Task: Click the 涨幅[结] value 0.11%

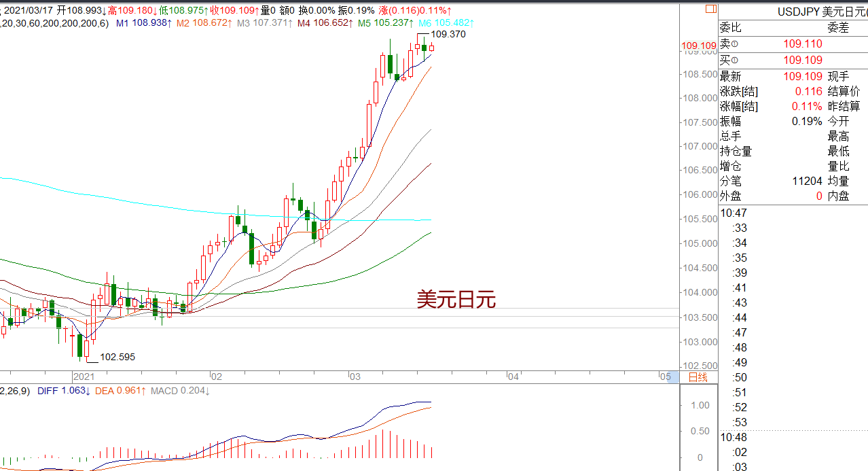Action: tap(807, 106)
